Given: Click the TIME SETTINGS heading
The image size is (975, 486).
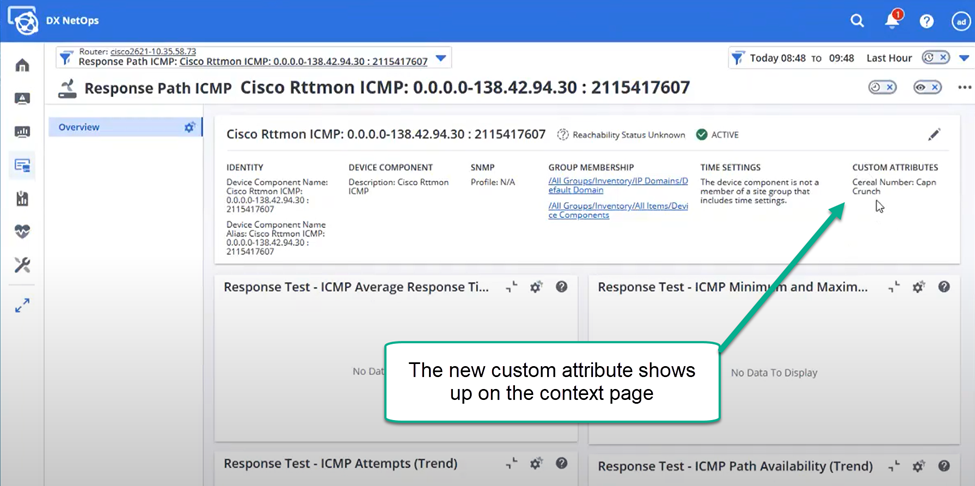Looking at the screenshot, I should (730, 167).
